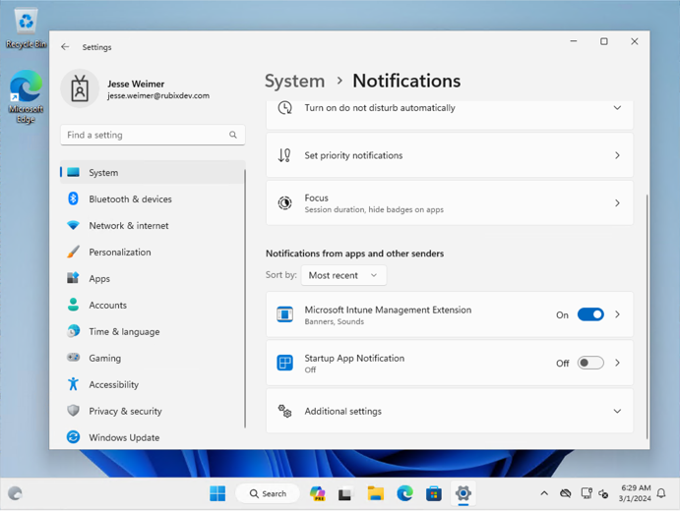Click the user profile badge avatar

tap(80, 89)
